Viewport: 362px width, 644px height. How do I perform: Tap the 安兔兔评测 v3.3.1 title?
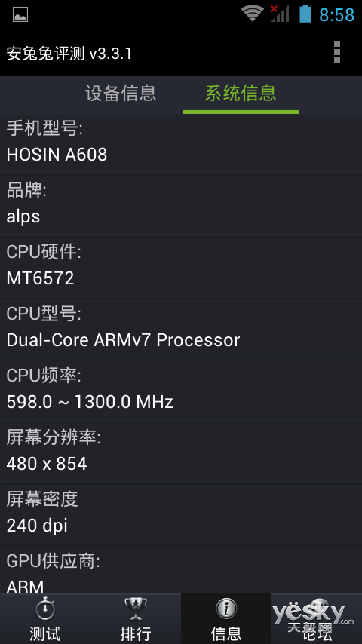pos(69,54)
